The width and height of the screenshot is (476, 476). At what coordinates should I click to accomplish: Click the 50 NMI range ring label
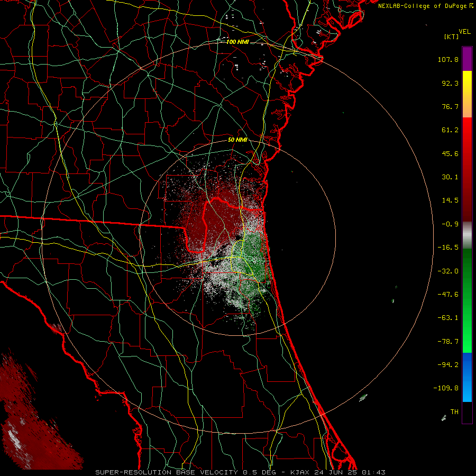click(237, 140)
